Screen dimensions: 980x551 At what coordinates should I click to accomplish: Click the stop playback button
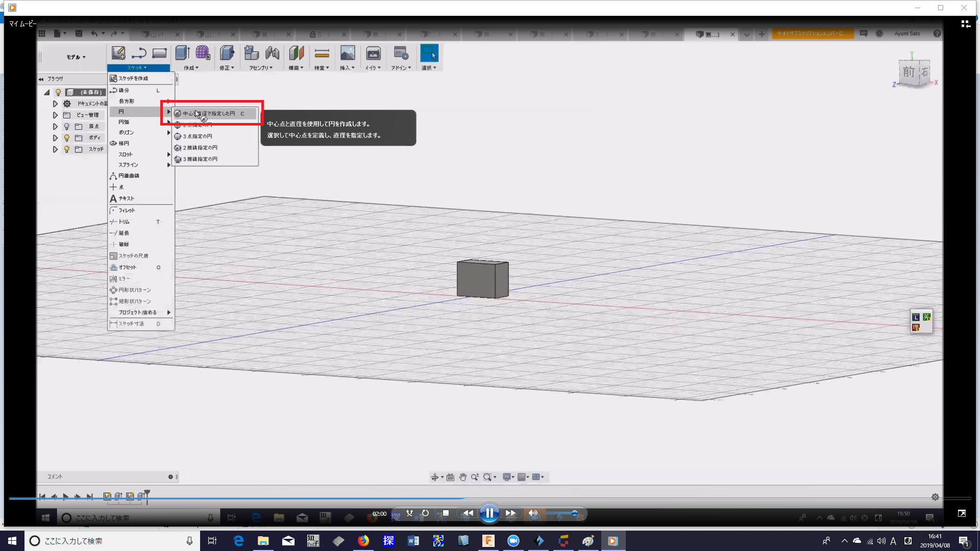pyautogui.click(x=446, y=513)
